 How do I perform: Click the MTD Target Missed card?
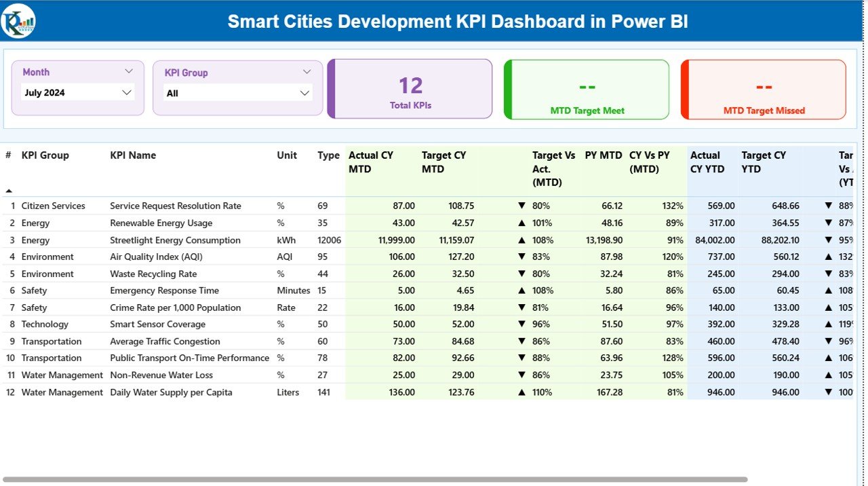click(763, 88)
